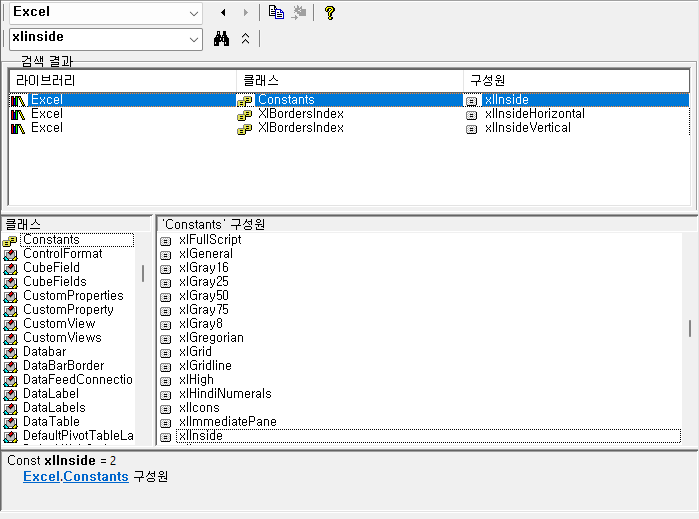The height and width of the screenshot is (519, 699).
Task: Select CustomProperty in the class list
Action: (x=68, y=309)
